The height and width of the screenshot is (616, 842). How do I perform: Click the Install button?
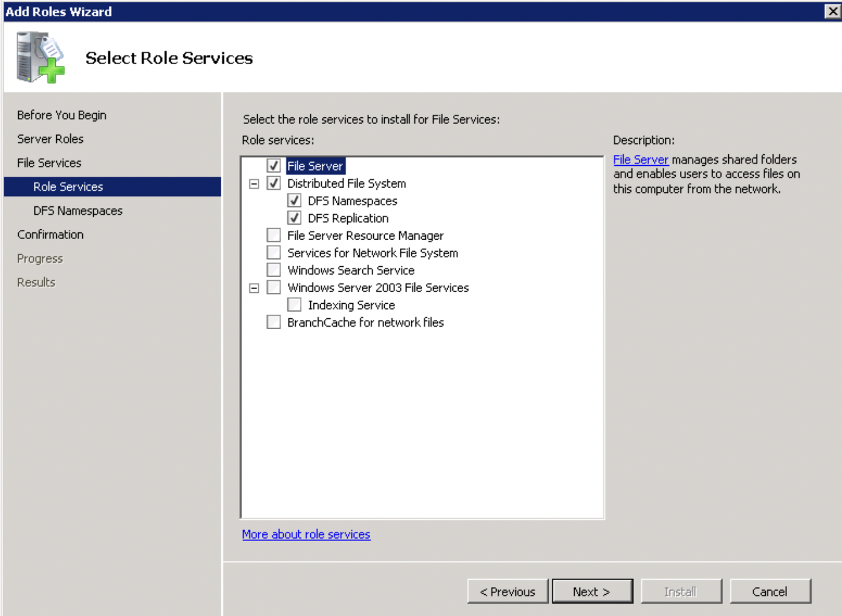tap(681, 591)
